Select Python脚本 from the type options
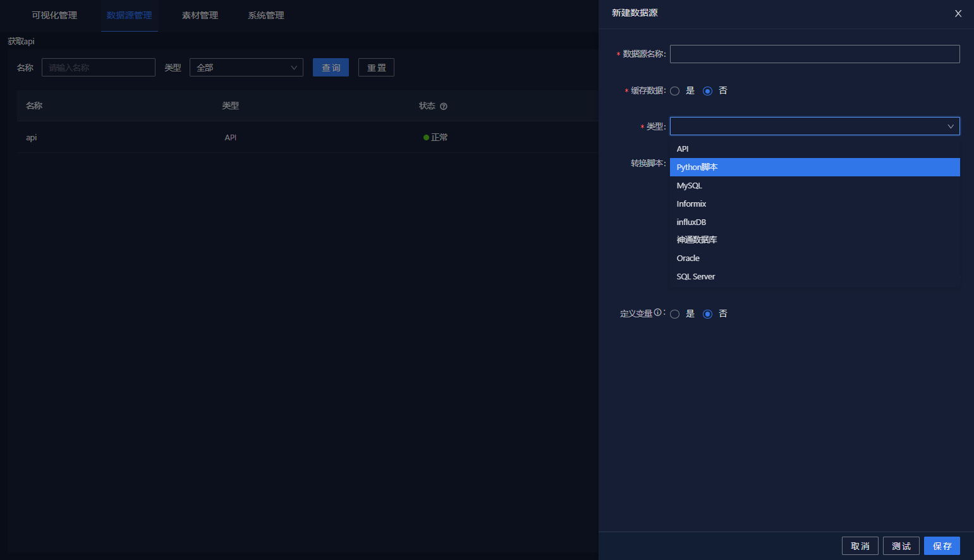The image size is (974, 560). 697,167
